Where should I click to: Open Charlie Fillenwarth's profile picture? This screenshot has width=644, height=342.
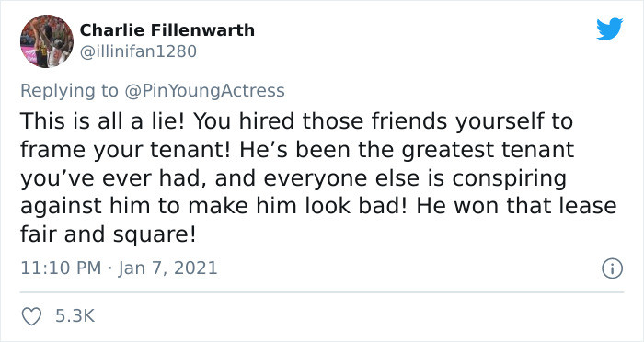click(x=47, y=41)
